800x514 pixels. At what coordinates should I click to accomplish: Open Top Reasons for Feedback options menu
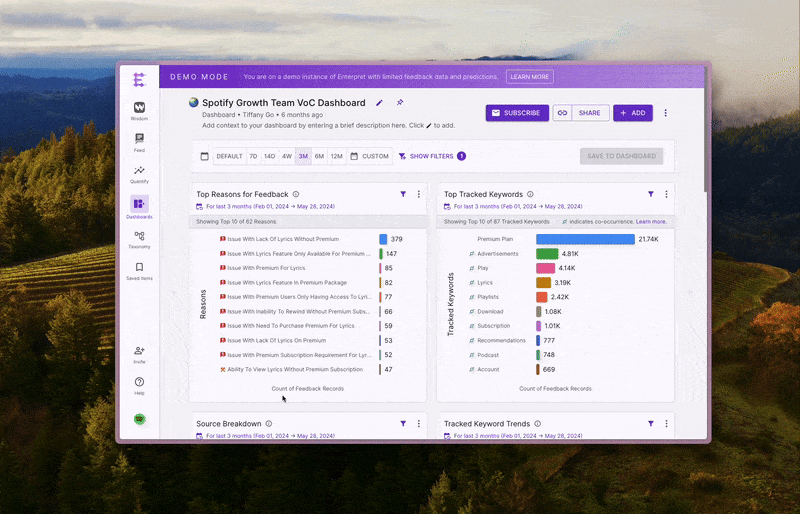(x=419, y=194)
